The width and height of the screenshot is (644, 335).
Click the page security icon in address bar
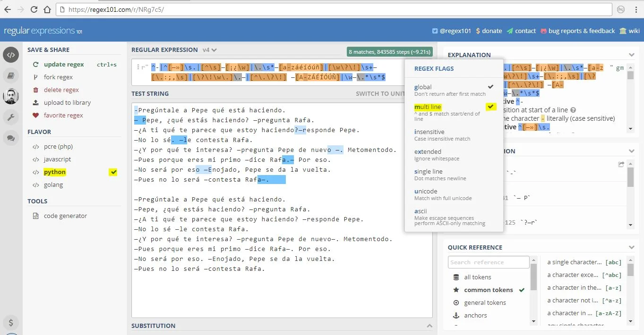62,9
